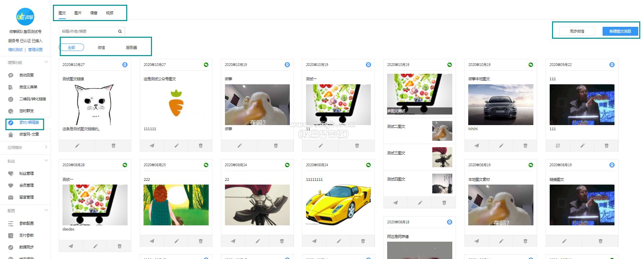The width and height of the screenshot is (644, 259).
Task: Select the 全部 filter
Action: click(x=72, y=47)
